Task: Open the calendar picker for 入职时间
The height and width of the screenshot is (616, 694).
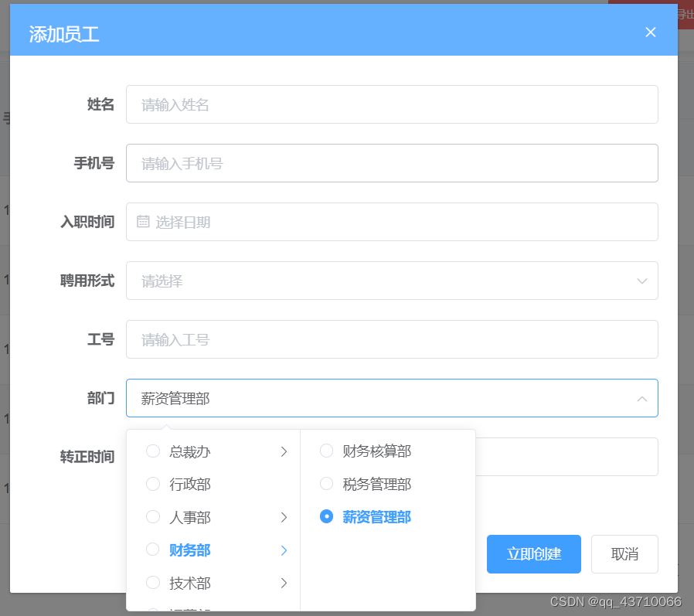Action: click(x=143, y=222)
